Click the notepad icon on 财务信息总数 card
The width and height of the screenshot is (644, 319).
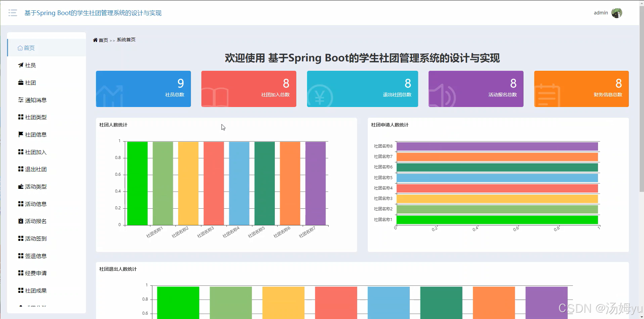[x=547, y=95]
